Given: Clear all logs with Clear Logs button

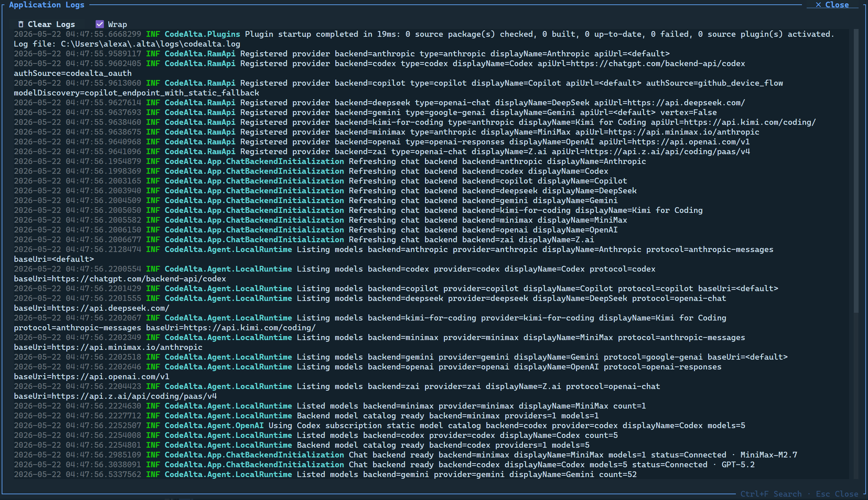Looking at the screenshot, I should pyautogui.click(x=46, y=24).
